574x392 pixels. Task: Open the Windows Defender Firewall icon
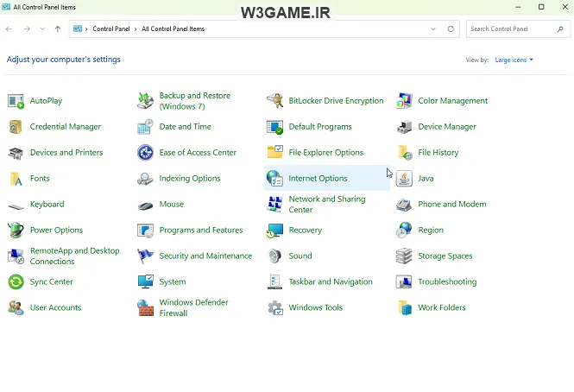click(145, 307)
